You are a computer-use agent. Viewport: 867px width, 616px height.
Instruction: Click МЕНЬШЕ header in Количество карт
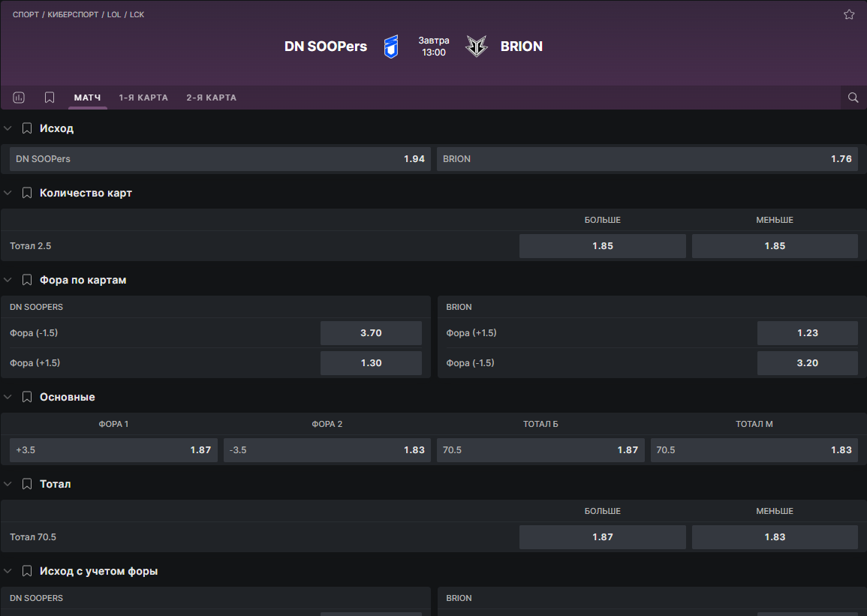click(x=775, y=220)
